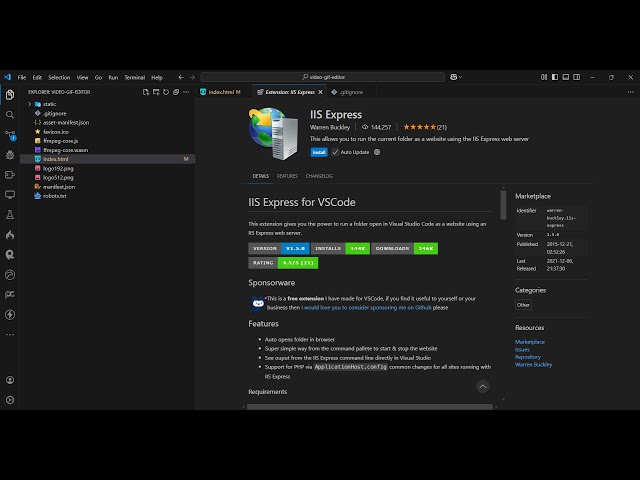The width and height of the screenshot is (640, 480).
Task: Click the scroll-to-top arrow button
Action: (483, 386)
